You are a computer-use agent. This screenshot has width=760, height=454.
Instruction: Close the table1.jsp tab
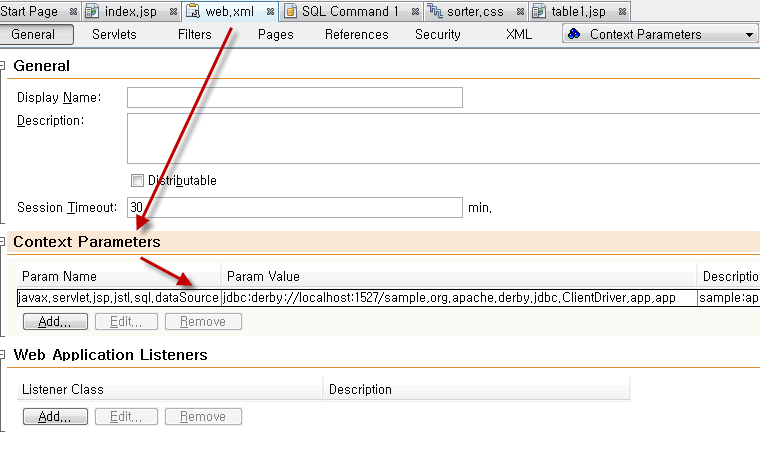tap(622, 12)
